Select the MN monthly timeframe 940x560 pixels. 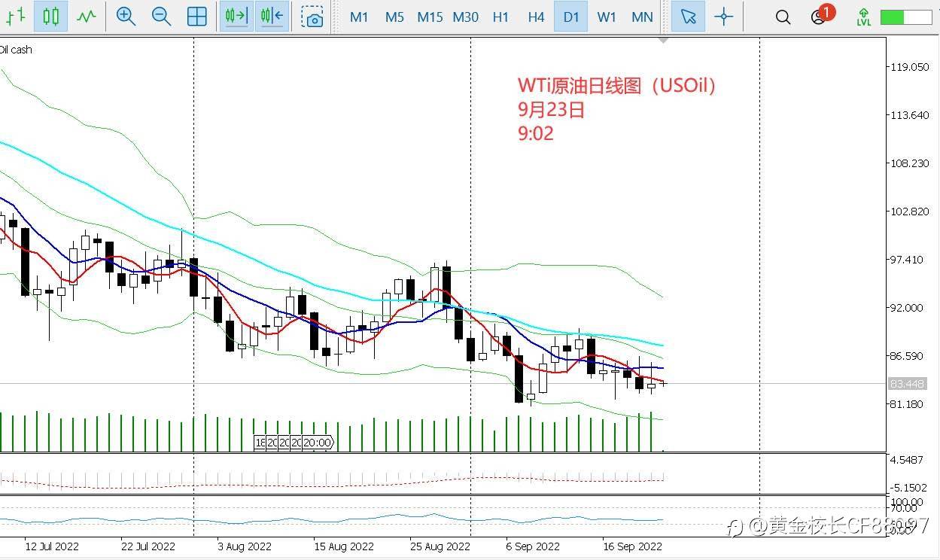pos(642,17)
